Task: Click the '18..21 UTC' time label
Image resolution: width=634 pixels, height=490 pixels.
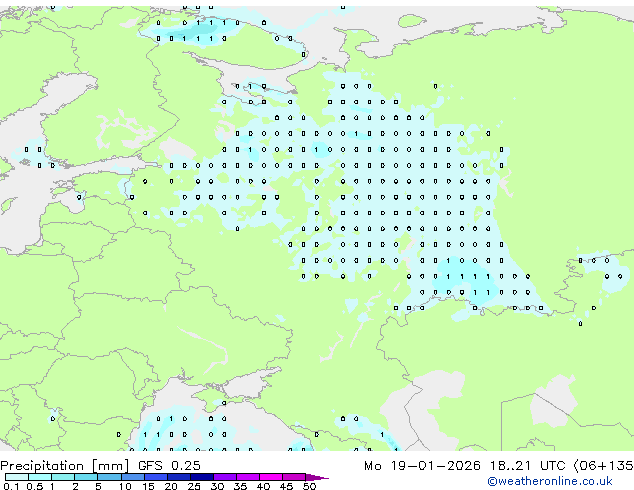Action: pyautogui.click(x=527, y=466)
